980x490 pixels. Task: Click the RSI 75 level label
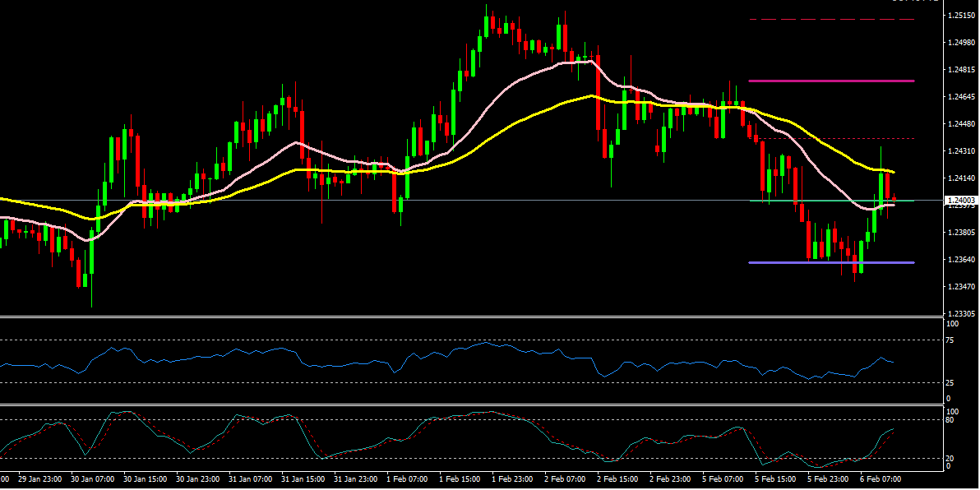click(x=952, y=339)
